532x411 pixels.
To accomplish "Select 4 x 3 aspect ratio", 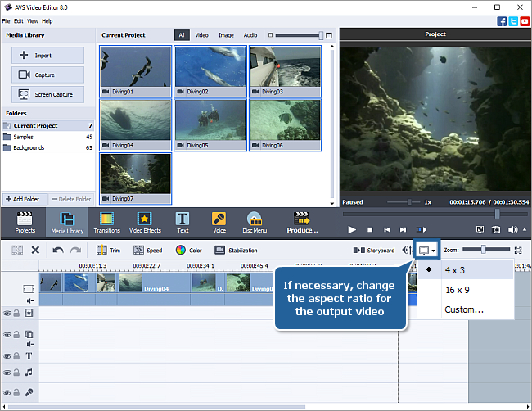I will tap(466, 270).
